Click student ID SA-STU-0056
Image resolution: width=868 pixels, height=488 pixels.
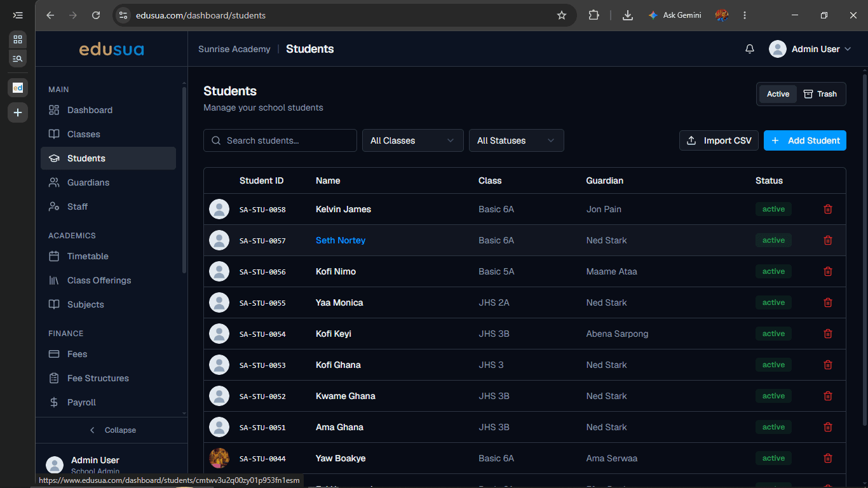[262, 272]
